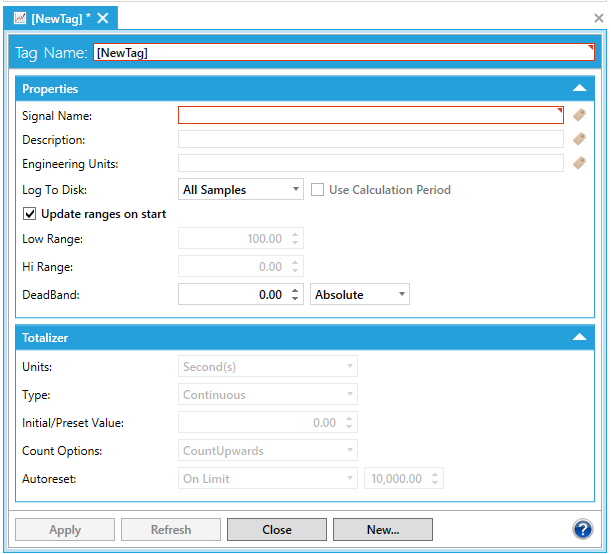Click the tag icon beside Signal Name

point(579,115)
